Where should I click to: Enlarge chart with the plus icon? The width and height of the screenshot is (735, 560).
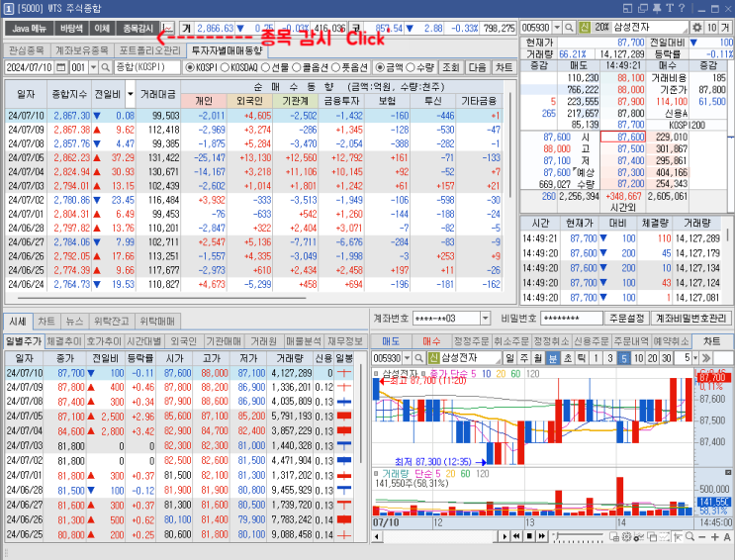coord(715,537)
